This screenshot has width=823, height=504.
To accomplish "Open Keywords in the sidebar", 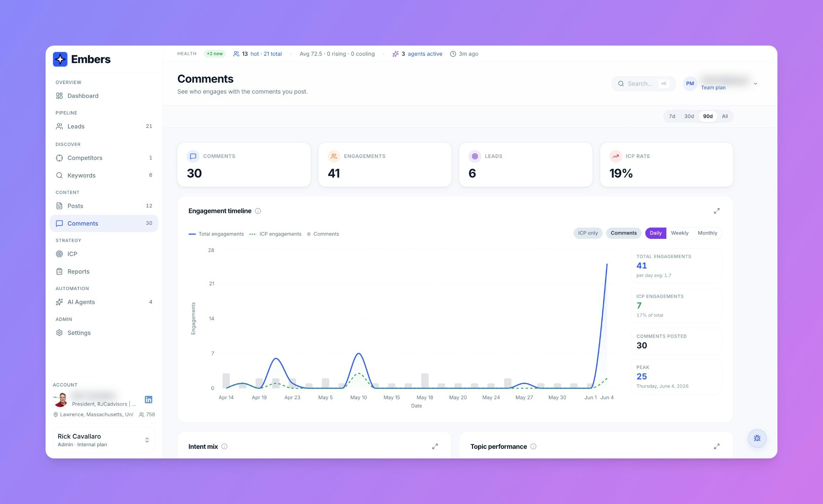I will click(104, 175).
